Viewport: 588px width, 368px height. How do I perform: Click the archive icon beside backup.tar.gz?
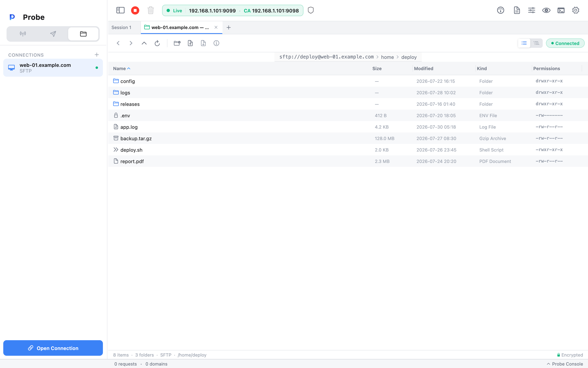pos(116,138)
